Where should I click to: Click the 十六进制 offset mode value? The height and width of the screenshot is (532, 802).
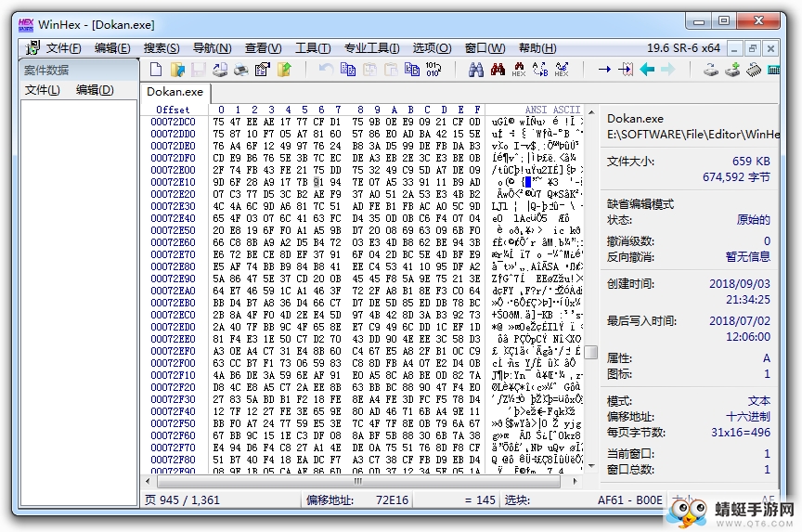pos(748,416)
